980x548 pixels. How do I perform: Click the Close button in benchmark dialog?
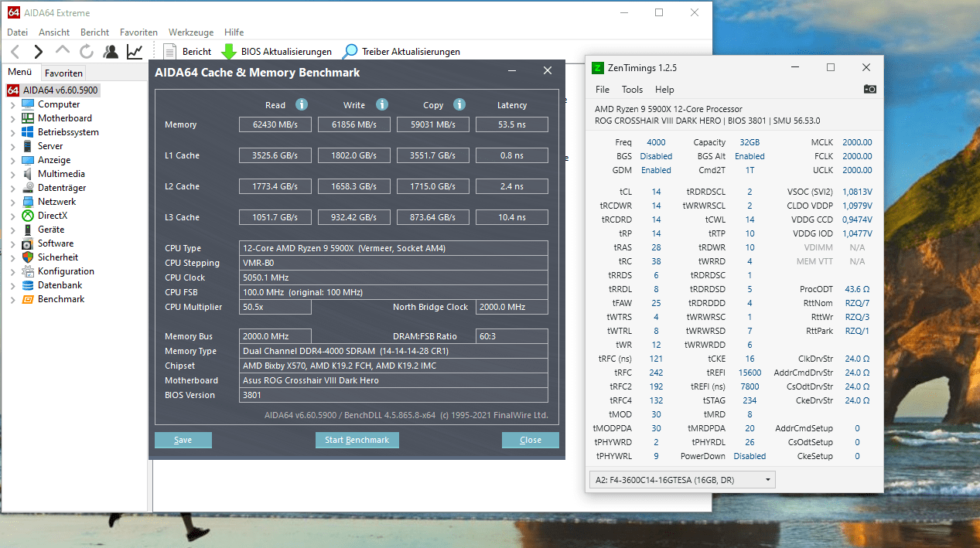[531, 440]
